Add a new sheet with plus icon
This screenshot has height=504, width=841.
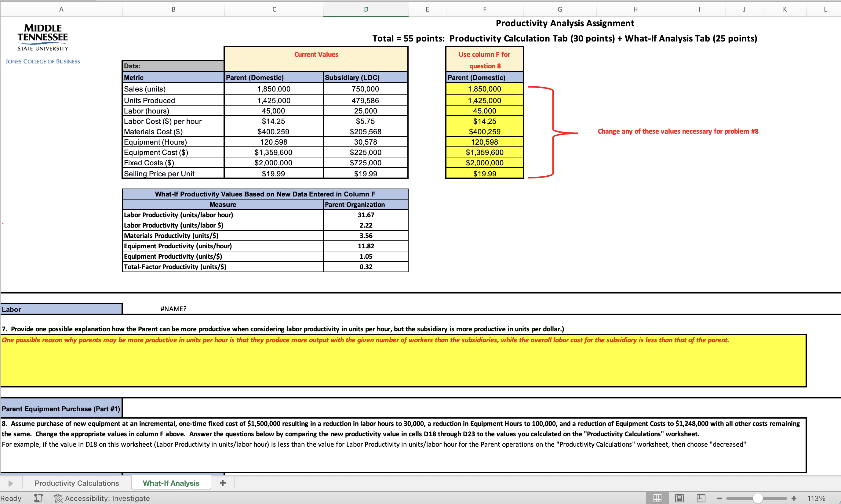[x=223, y=483]
